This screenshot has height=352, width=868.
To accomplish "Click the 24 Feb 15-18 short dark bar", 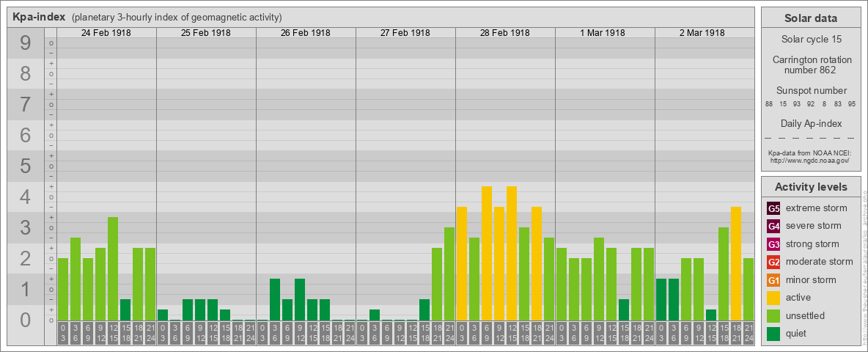I will coord(125,310).
